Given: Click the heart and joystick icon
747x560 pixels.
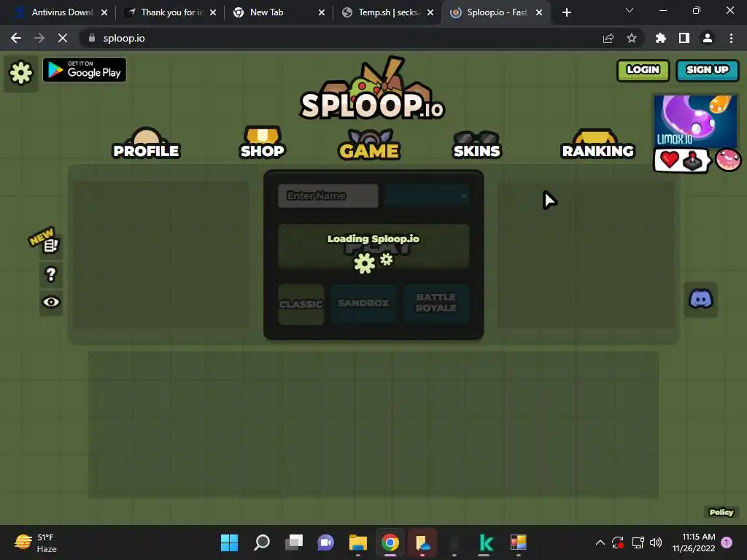Looking at the screenshot, I should click(681, 160).
